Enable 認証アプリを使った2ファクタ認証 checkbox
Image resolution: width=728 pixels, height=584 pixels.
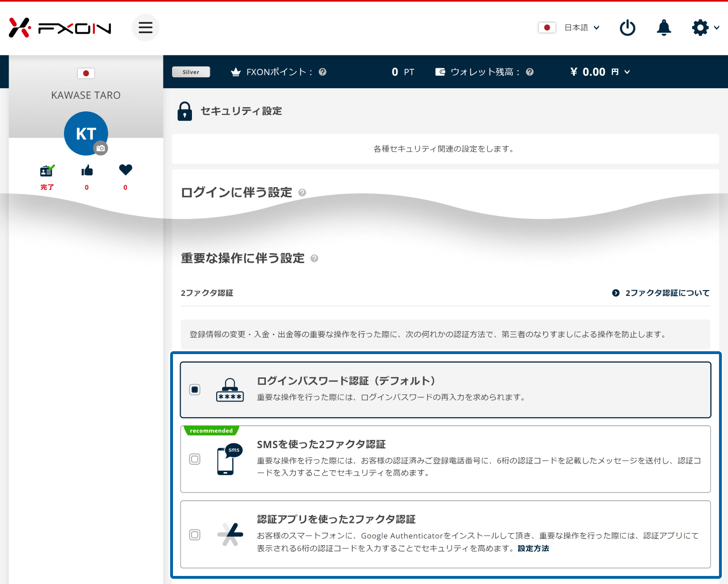click(x=195, y=535)
